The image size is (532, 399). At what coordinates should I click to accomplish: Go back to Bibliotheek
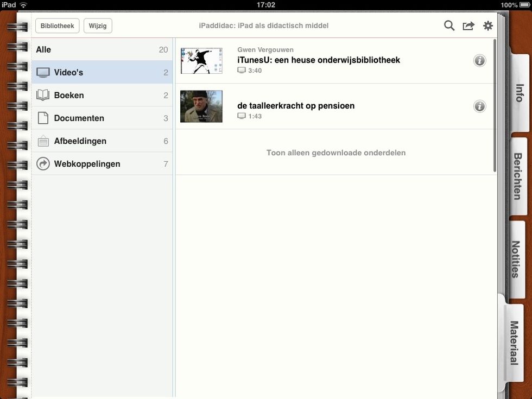pyautogui.click(x=57, y=26)
